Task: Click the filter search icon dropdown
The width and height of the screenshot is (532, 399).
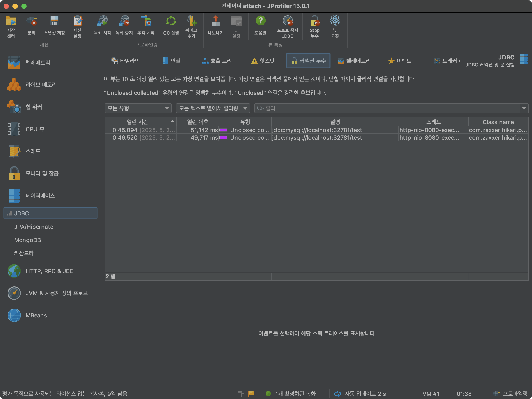Action: point(260,108)
